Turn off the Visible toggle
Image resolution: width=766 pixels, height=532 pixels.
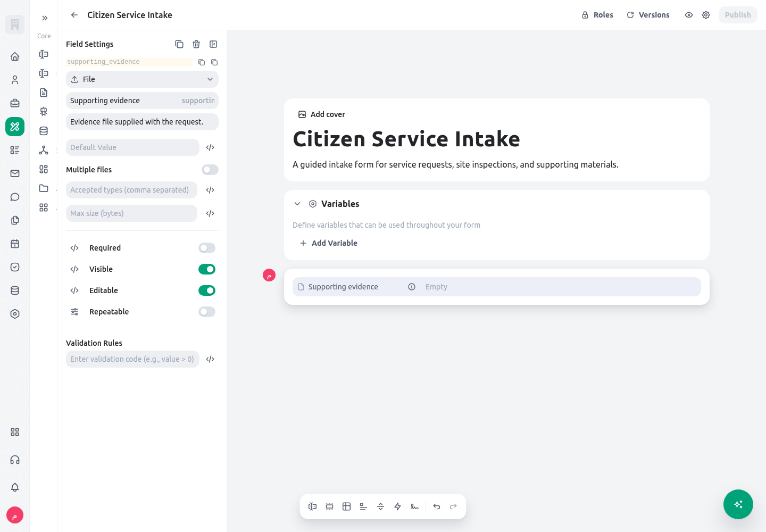[207, 269]
